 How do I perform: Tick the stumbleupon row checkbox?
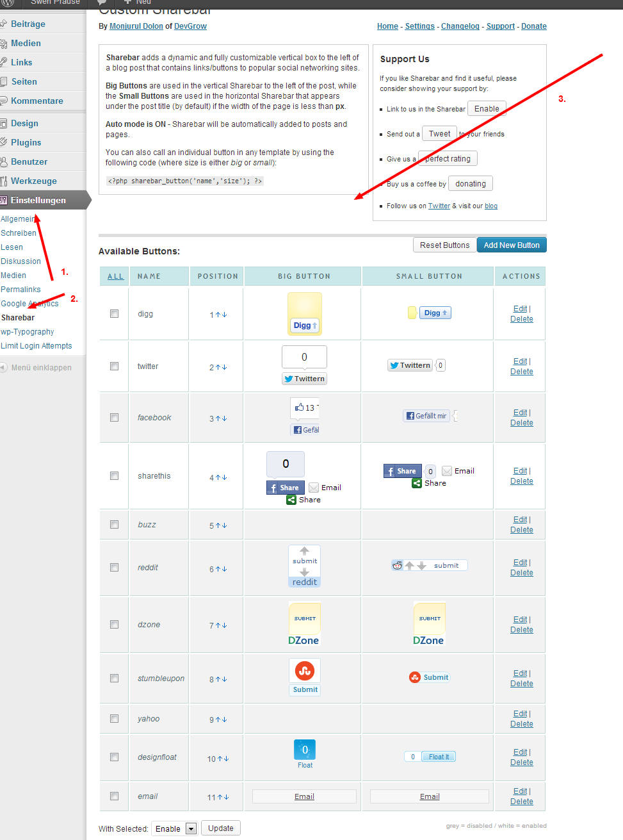click(115, 679)
